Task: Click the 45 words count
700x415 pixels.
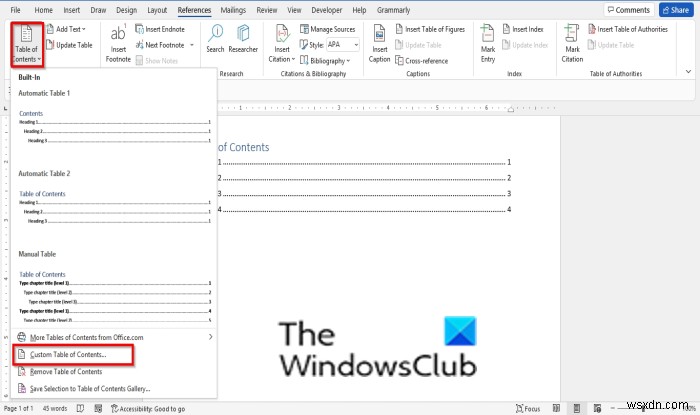Action: tap(54, 408)
